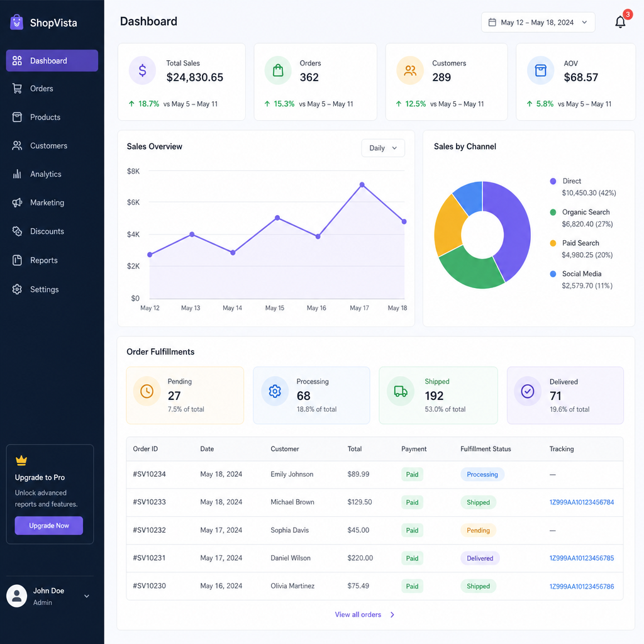Click the Total Sales dollar icon
The height and width of the screenshot is (644, 644).
click(x=142, y=70)
